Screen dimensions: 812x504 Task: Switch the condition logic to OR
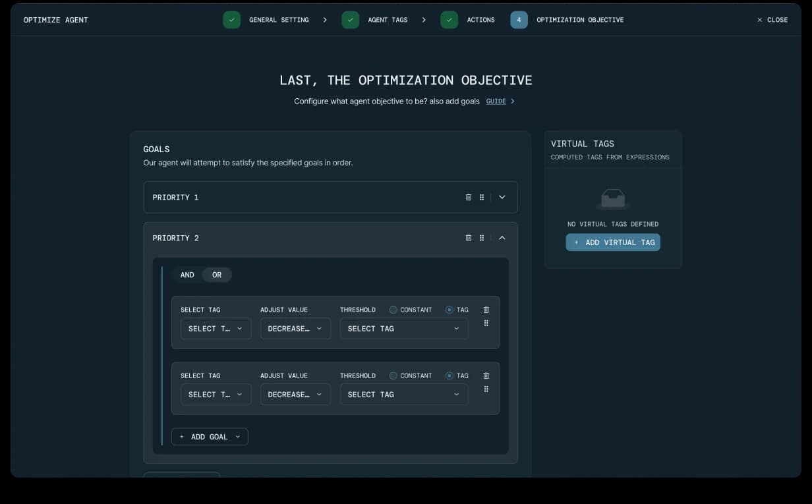[x=217, y=275]
